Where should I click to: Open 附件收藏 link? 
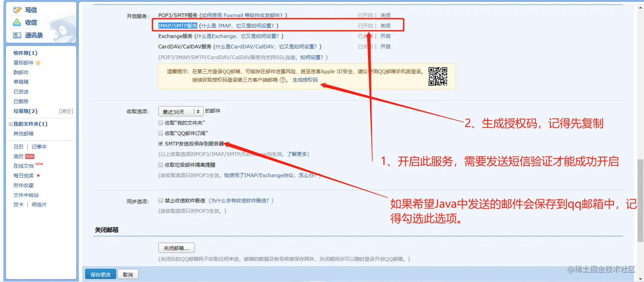pyautogui.click(x=23, y=186)
